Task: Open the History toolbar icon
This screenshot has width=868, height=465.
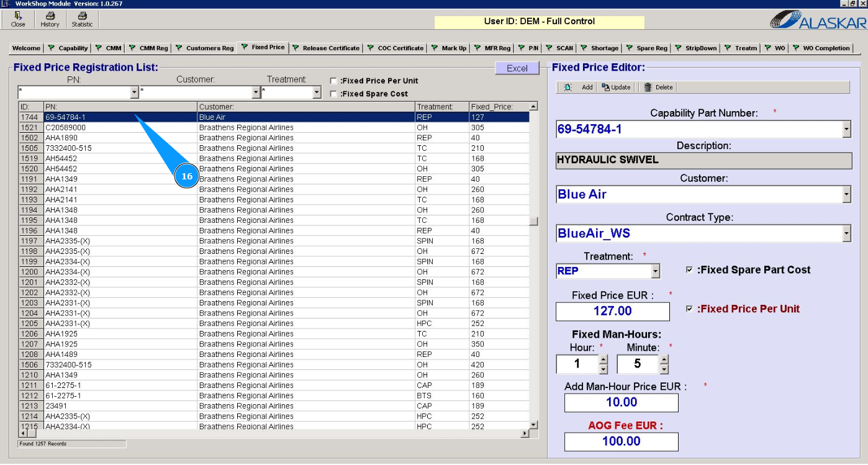Action: click(50, 16)
